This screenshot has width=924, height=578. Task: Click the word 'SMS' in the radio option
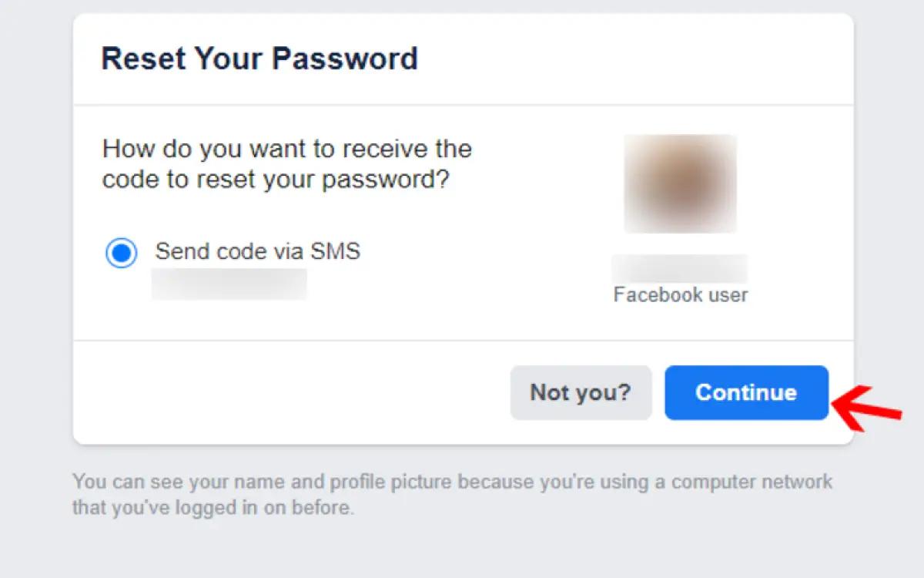335,251
